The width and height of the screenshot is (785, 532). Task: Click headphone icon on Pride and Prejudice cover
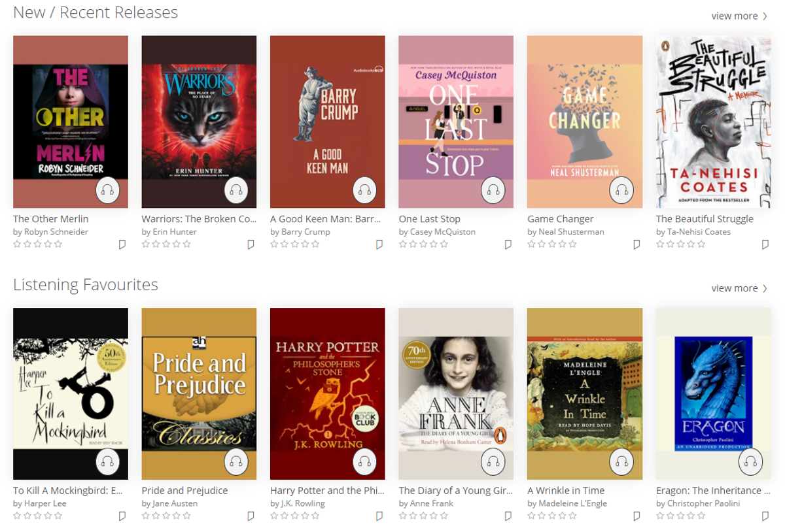tap(237, 462)
